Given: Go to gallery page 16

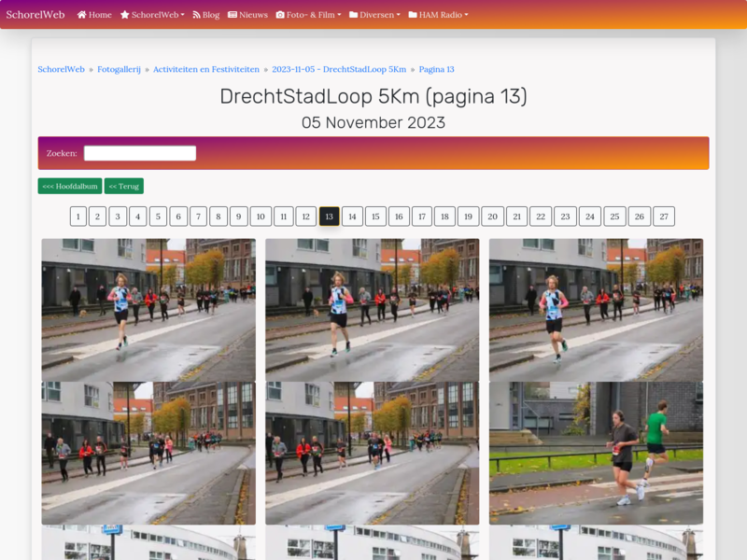Looking at the screenshot, I should tap(399, 217).
